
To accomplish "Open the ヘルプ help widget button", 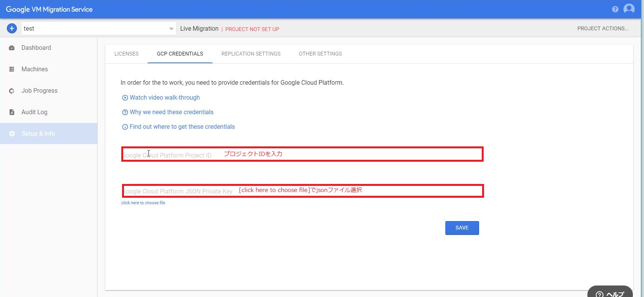I will click(x=610, y=292).
